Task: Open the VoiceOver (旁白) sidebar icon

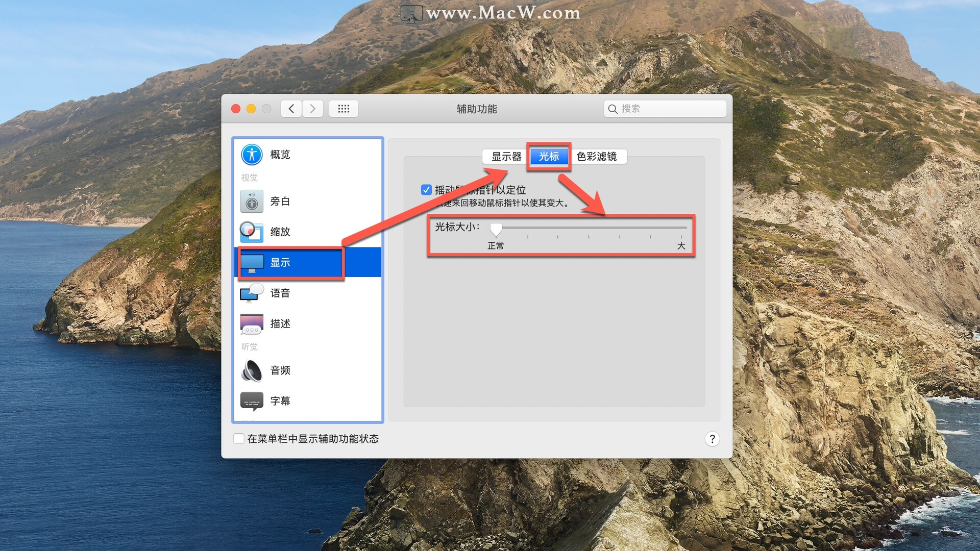Action: coord(252,202)
